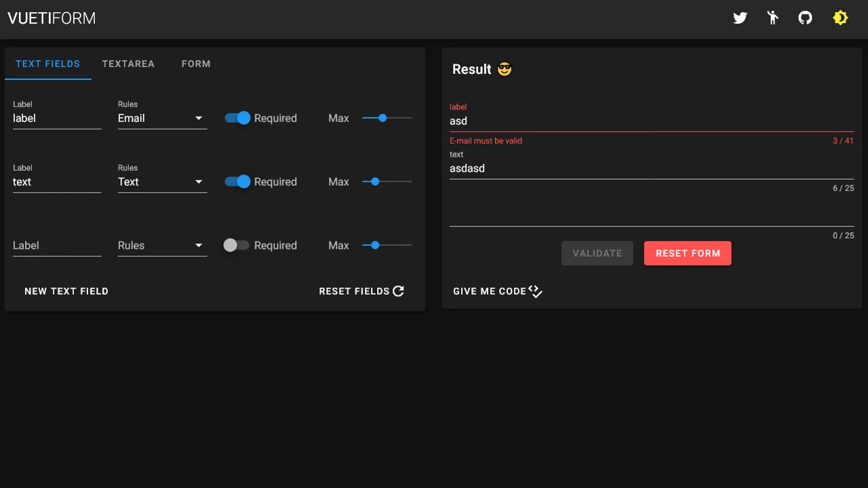Click the Max slider in the first row

click(383, 118)
